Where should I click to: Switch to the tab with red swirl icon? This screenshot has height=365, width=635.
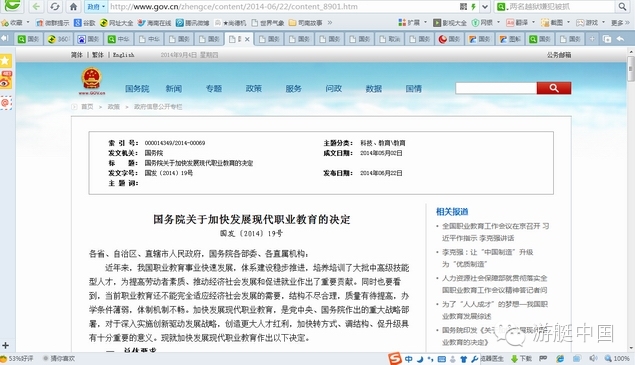pyautogui.click(x=449, y=39)
